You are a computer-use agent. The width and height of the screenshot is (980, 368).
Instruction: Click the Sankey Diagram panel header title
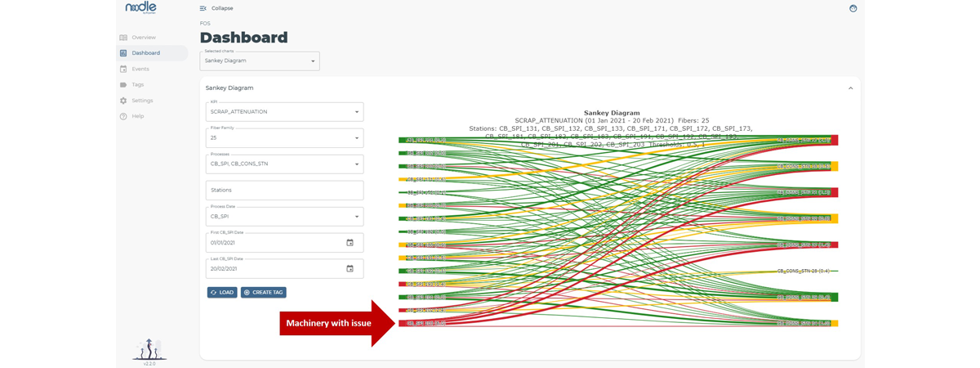229,88
